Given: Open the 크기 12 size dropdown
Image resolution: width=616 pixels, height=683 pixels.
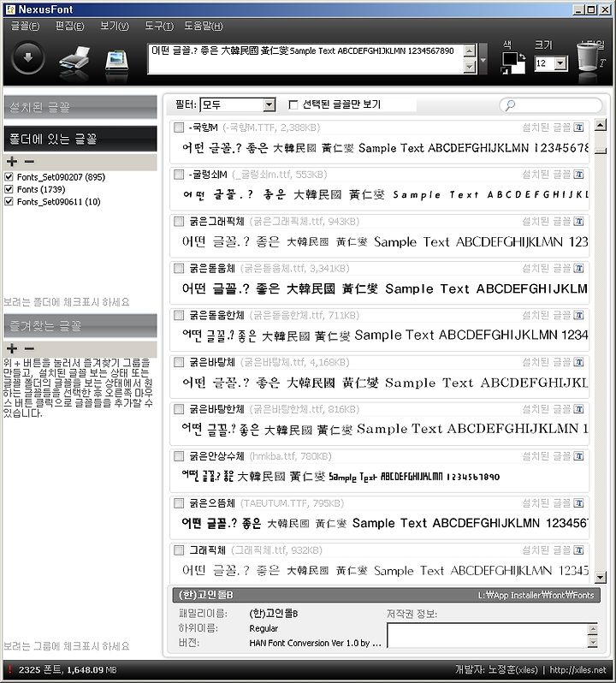Looking at the screenshot, I should [560, 63].
